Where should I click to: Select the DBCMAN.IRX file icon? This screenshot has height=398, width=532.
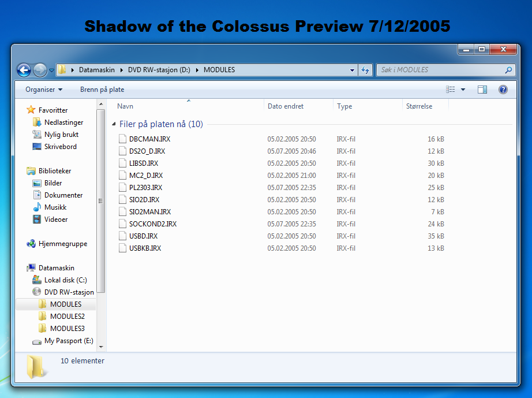tap(122, 139)
